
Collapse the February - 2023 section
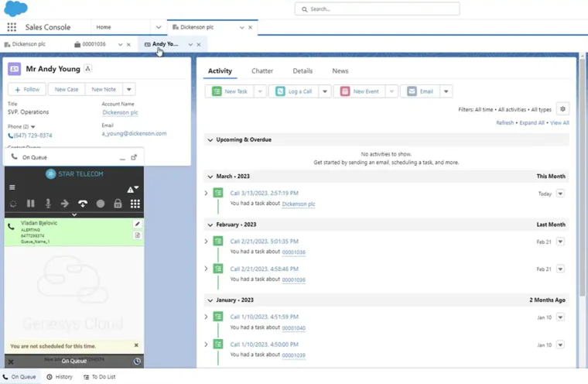click(210, 225)
